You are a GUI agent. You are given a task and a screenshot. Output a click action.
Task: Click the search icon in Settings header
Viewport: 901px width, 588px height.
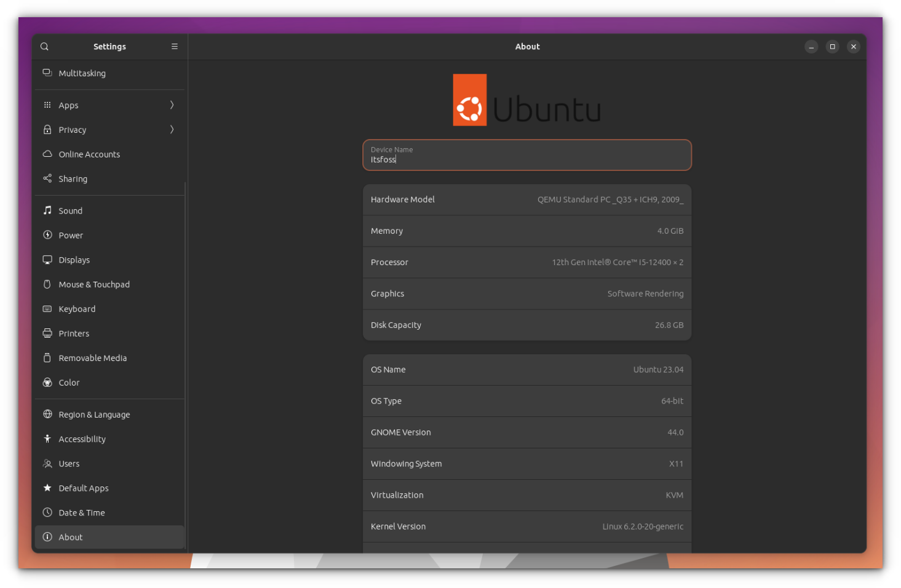(x=44, y=47)
